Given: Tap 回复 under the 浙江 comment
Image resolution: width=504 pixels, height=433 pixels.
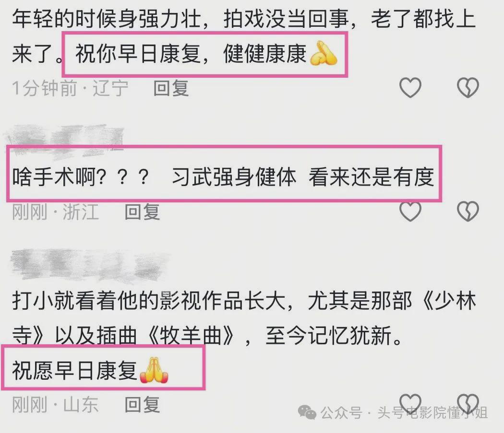Looking at the screenshot, I should point(142,212).
